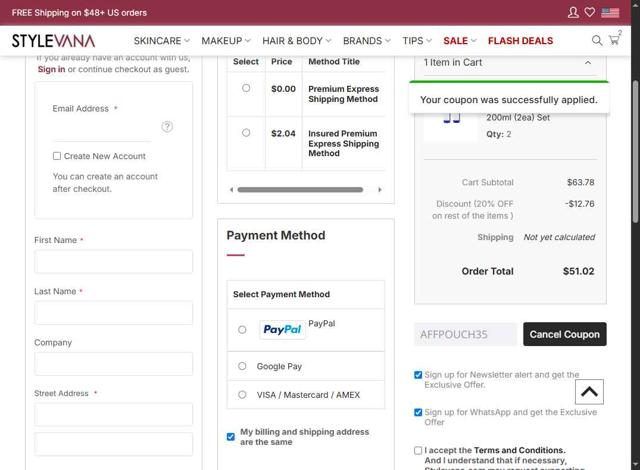Click the email help question mark icon

point(167,126)
